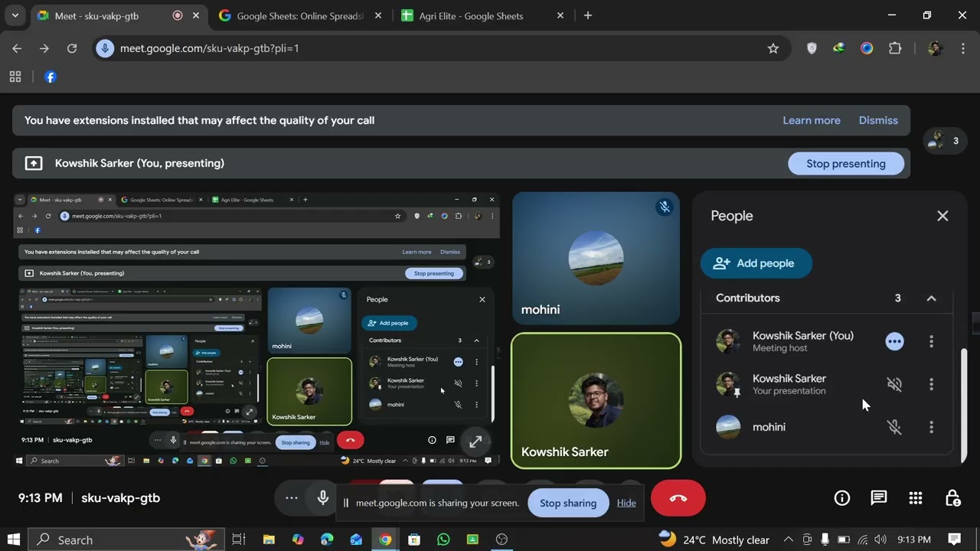End the call with the red hang-up button
Viewport: 980px width, 551px height.
(x=678, y=498)
